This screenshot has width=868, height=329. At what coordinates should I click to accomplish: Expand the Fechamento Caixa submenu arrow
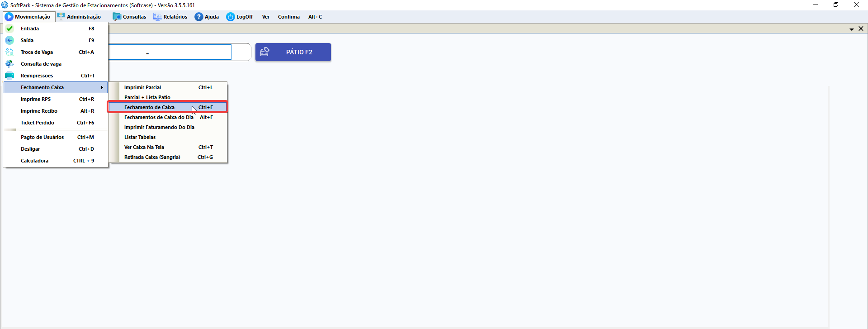(x=102, y=87)
